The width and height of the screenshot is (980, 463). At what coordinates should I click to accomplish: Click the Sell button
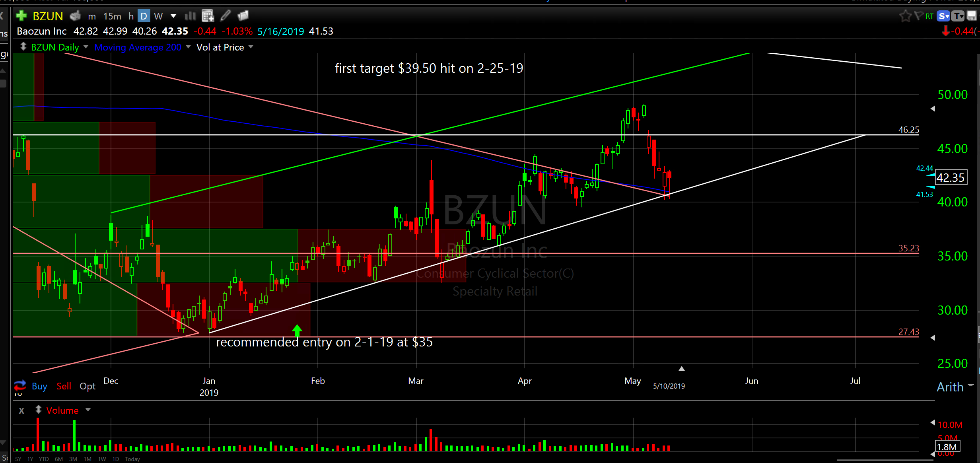(64, 386)
